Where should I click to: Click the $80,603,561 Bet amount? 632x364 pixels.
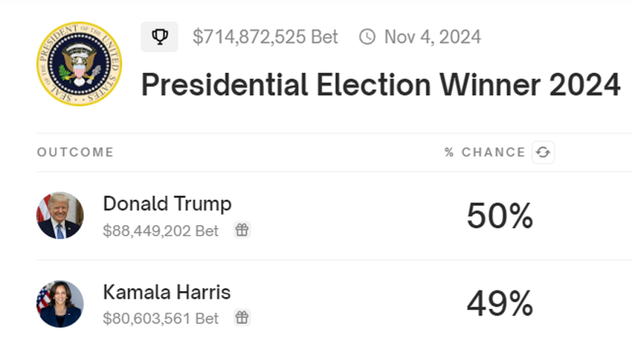tap(161, 319)
